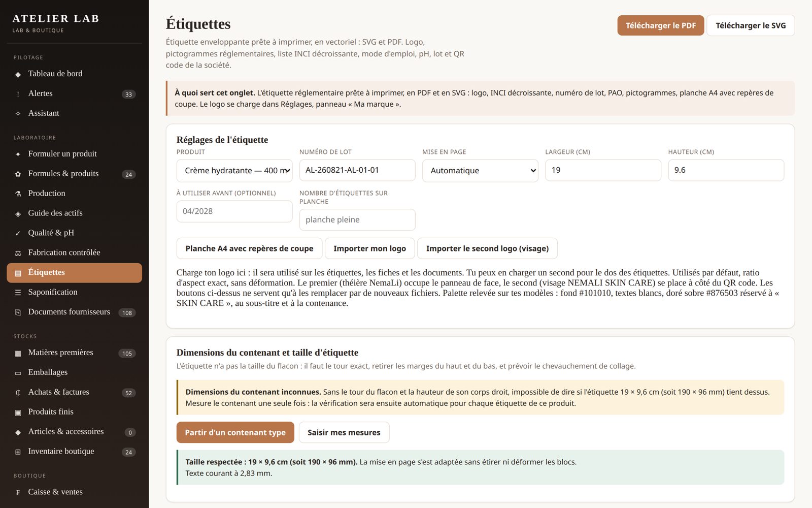Viewport: 812px width, 508px height.
Task: Click the Guide des actifs icon
Action: pos(18,214)
